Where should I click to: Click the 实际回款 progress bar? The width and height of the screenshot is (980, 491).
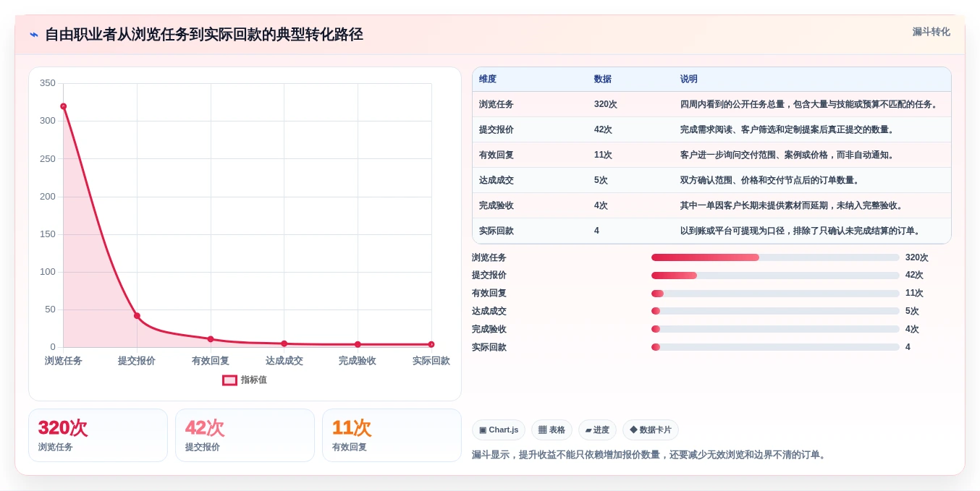pyautogui.click(x=775, y=347)
